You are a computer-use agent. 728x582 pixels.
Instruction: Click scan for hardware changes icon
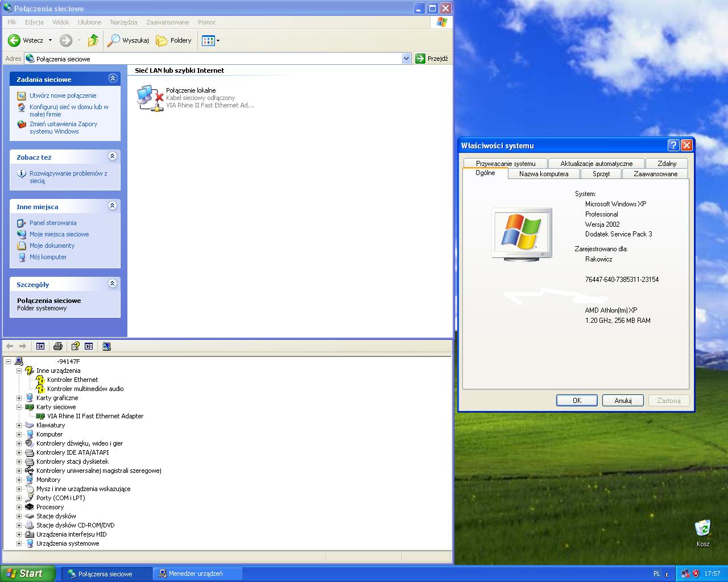(106, 346)
